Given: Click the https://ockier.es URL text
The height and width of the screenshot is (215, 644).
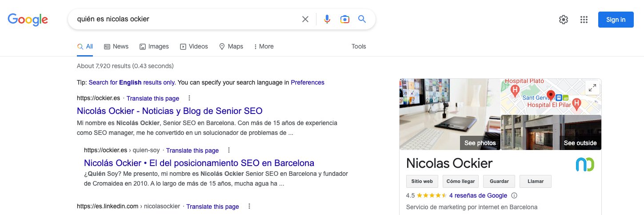Looking at the screenshot, I should click(x=99, y=98).
